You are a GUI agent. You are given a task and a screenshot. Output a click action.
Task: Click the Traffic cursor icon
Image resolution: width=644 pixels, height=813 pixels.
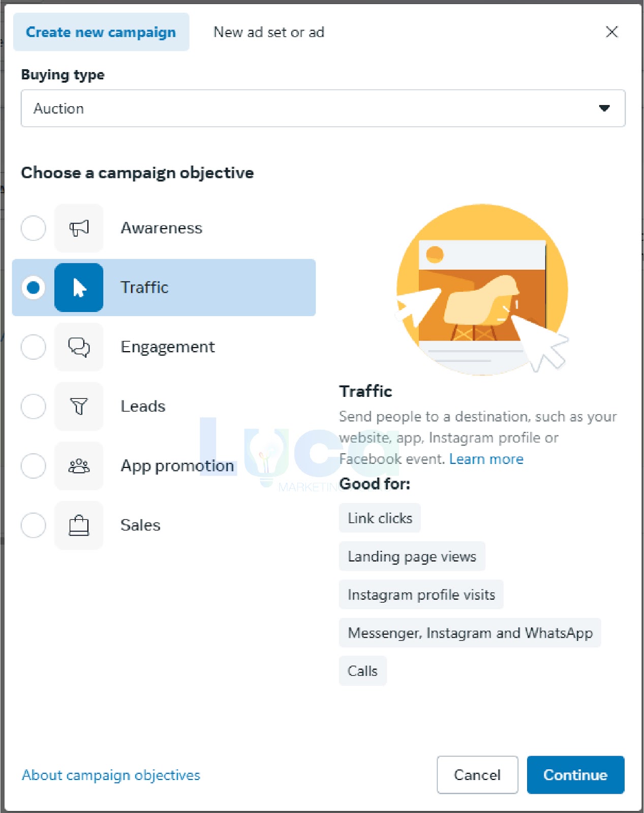pyautogui.click(x=79, y=288)
